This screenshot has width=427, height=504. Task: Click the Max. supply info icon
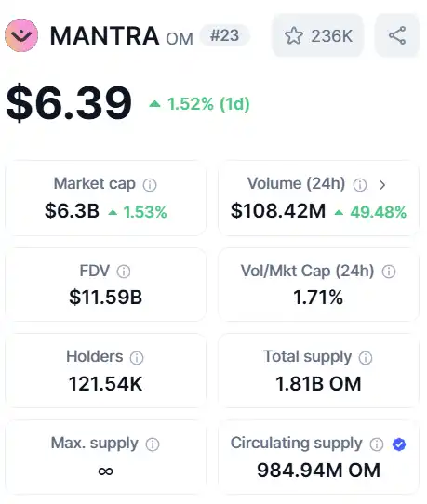153,444
